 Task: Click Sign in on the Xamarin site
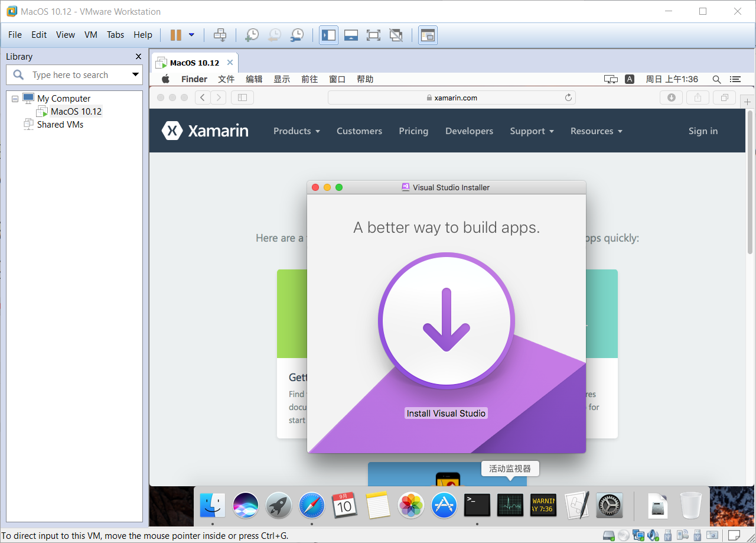[x=703, y=131]
